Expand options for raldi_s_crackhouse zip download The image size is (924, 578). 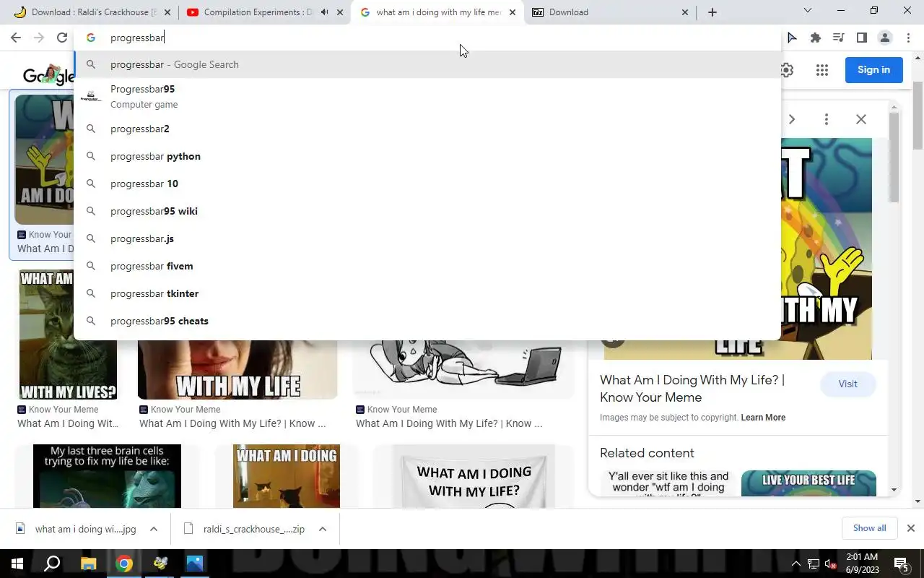tap(323, 529)
